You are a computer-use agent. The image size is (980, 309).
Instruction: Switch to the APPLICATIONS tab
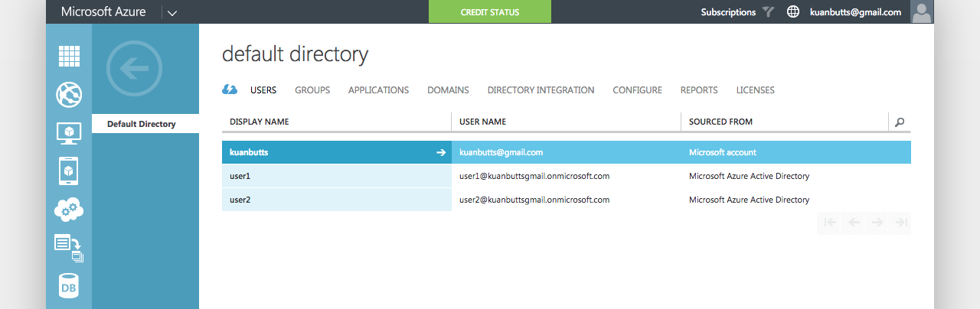[x=378, y=90]
